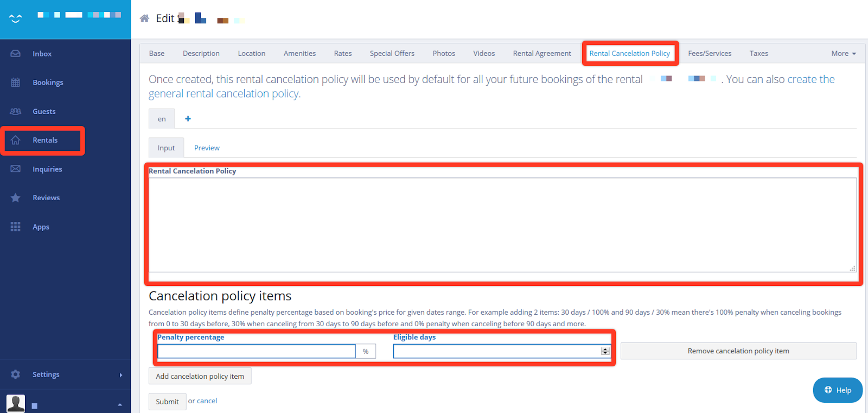The image size is (868, 413).
Task: Click the Guests people icon
Action: (16, 111)
